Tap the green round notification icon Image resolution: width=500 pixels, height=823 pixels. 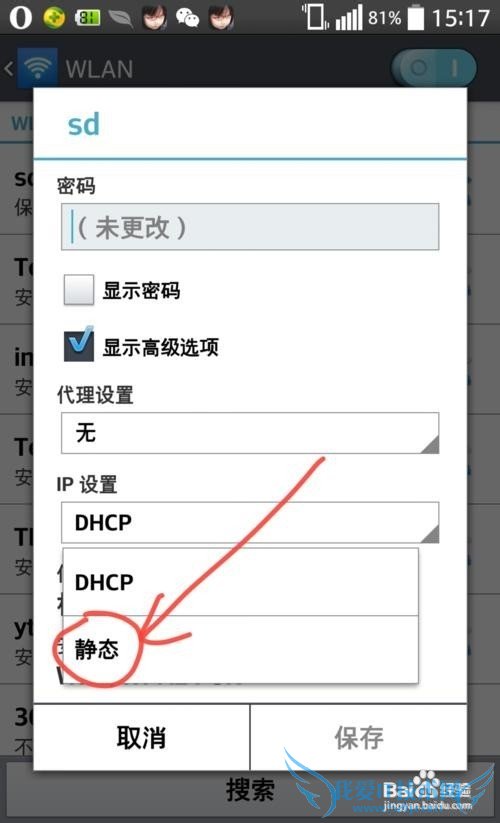tap(54, 17)
